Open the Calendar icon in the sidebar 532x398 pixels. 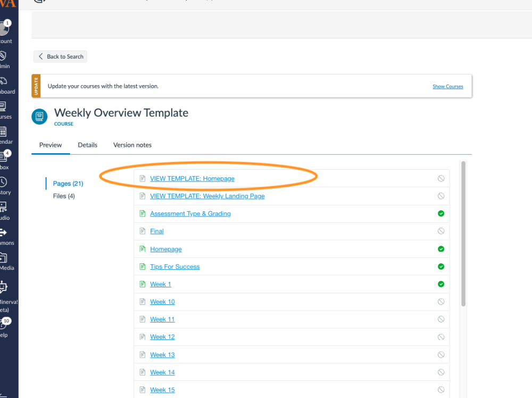(x=3, y=131)
